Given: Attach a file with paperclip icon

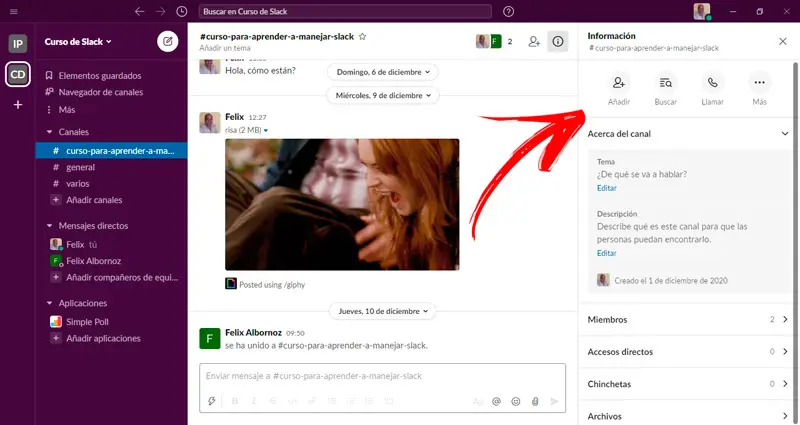Looking at the screenshot, I should pyautogui.click(x=535, y=402).
